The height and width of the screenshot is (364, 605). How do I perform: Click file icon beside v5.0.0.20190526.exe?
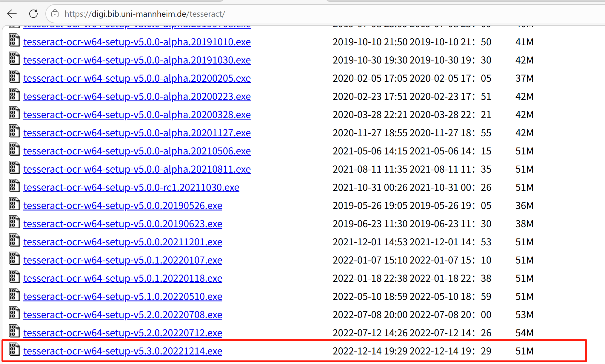click(14, 204)
